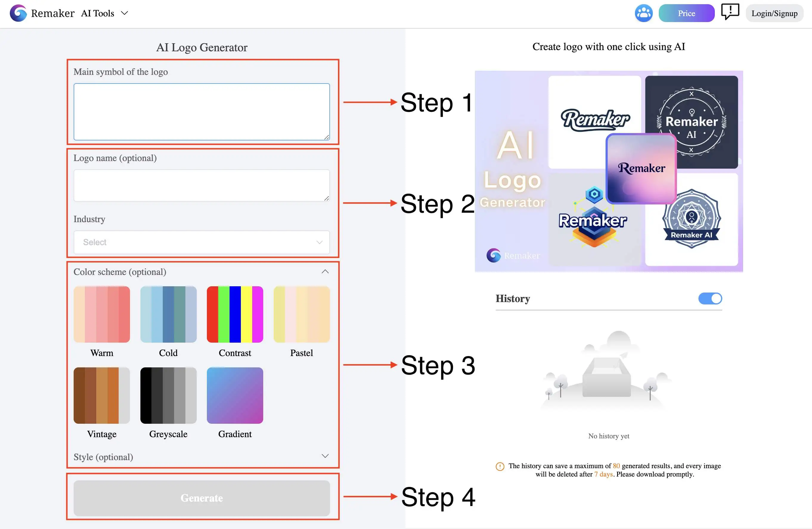Click Generate logo button
Image resolution: width=812 pixels, height=529 pixels.
tap(202, 498)
